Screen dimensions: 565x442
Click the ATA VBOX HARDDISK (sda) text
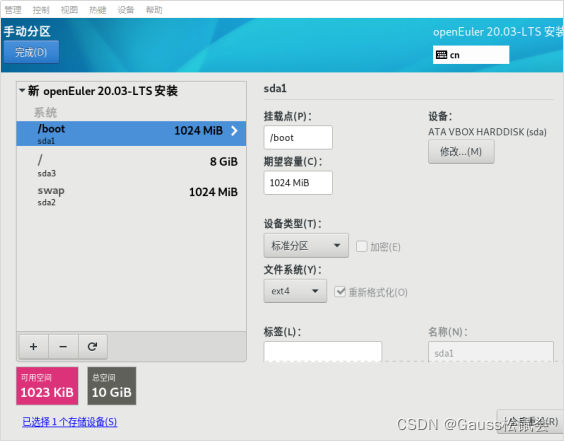487,132
